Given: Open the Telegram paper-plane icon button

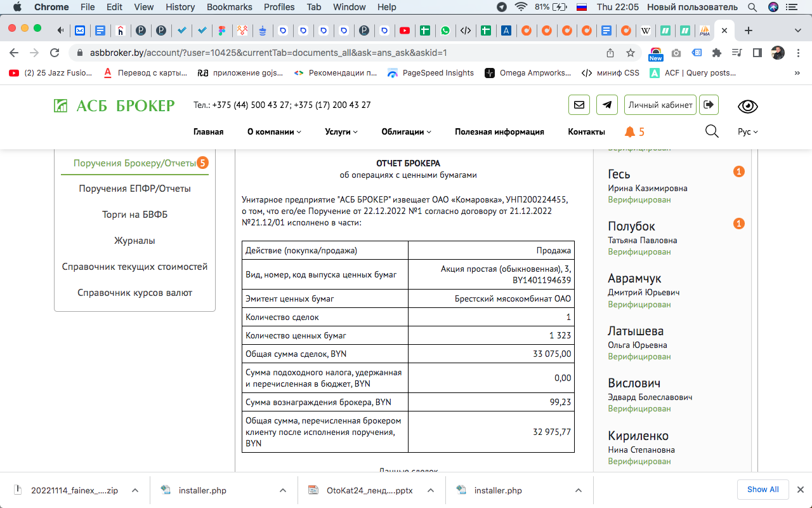Looking at the screenshot, I should pos(607,105).
